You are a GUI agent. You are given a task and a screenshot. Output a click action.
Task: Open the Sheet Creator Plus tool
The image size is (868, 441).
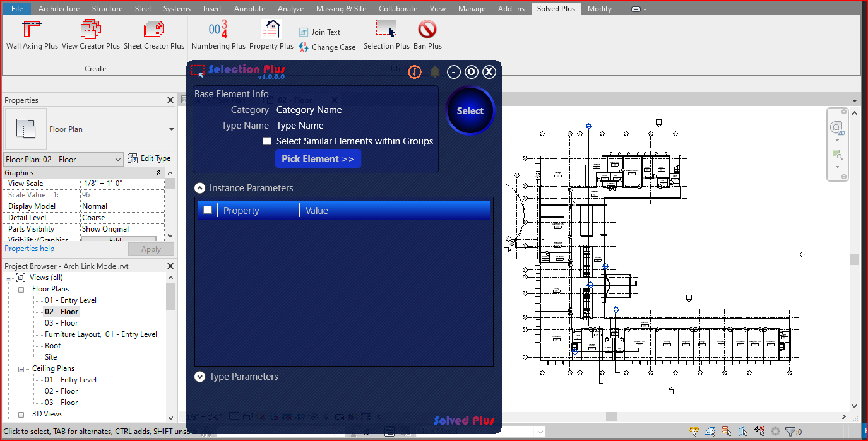point(154,35)
